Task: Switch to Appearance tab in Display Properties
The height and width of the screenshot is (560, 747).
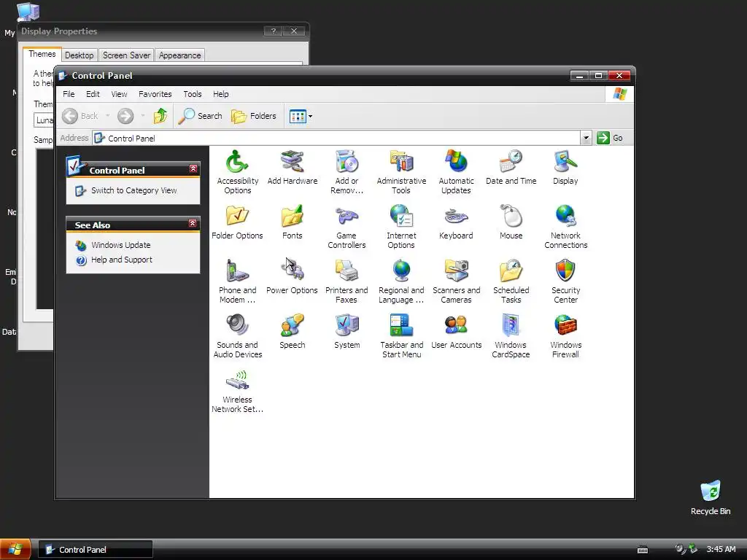Action: pyautogui.click(x=179, y=55)
